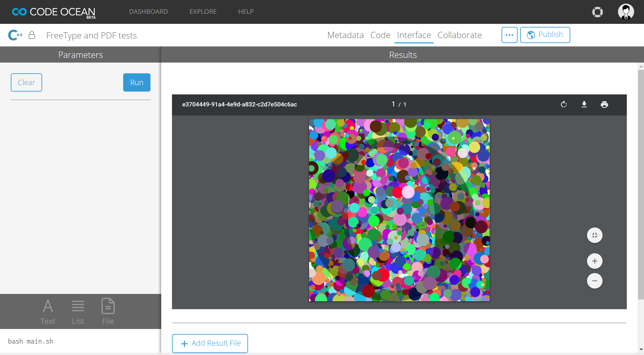
Task: Open the three-dots more options menu
Action: click(x=509, y=35)
